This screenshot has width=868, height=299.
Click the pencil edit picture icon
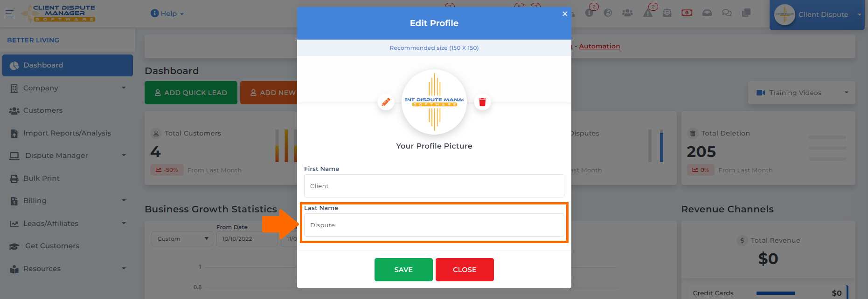pyautogui.click(x=386, y=102)
